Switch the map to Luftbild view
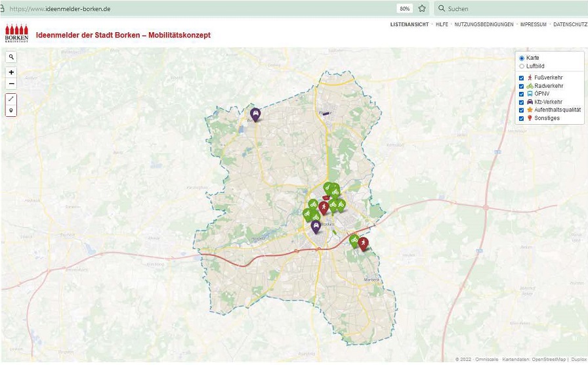Screen dimensions: 588x365 coord(522,66)
